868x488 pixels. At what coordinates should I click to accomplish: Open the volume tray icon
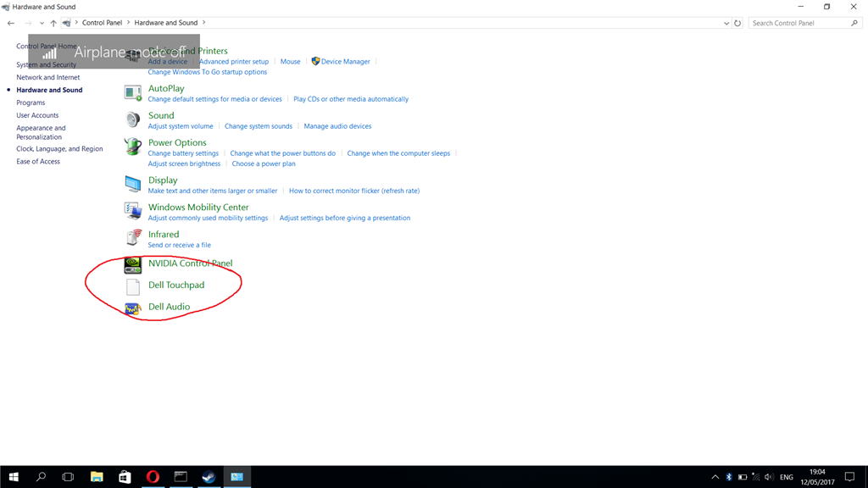click(769, 477)
